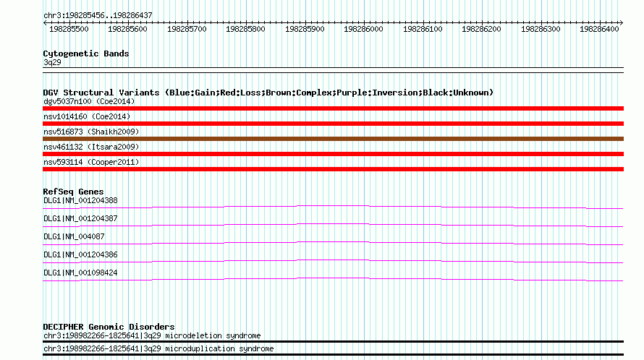Click the red bar under nsv461132
The image size is (644, 360).
(x=333, y=154)
